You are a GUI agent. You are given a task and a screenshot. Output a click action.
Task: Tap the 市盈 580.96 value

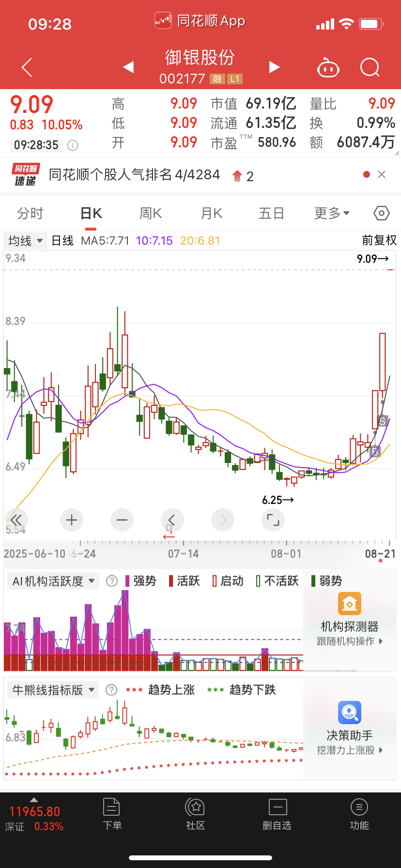[277, 142]
